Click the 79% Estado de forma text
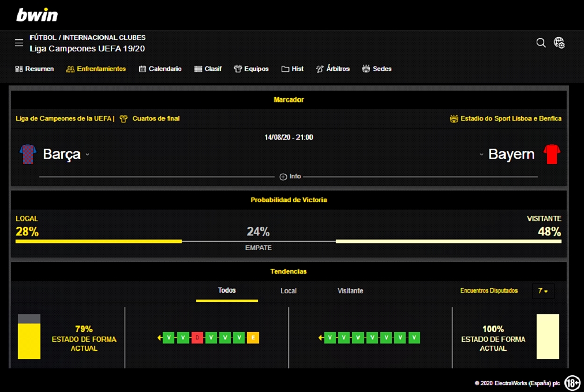The width and height of the screenshot is (584, 392). tap(84, 339)
